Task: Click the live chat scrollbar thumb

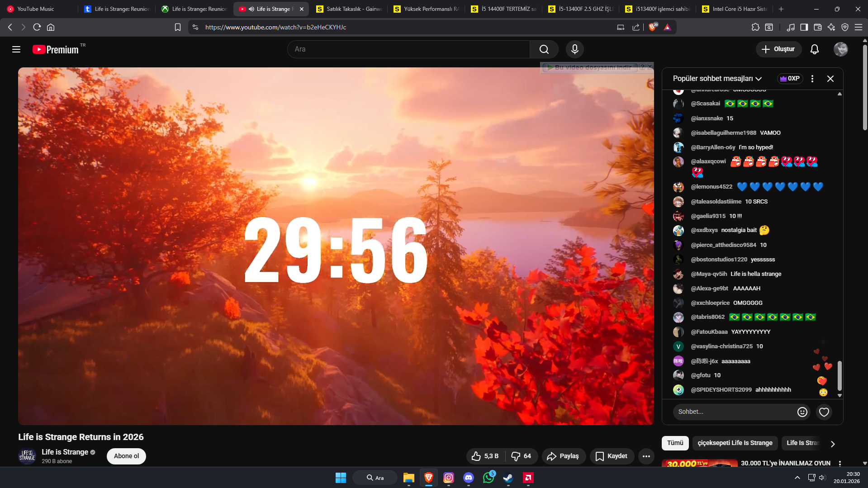Action: click(x=840, y=376)
